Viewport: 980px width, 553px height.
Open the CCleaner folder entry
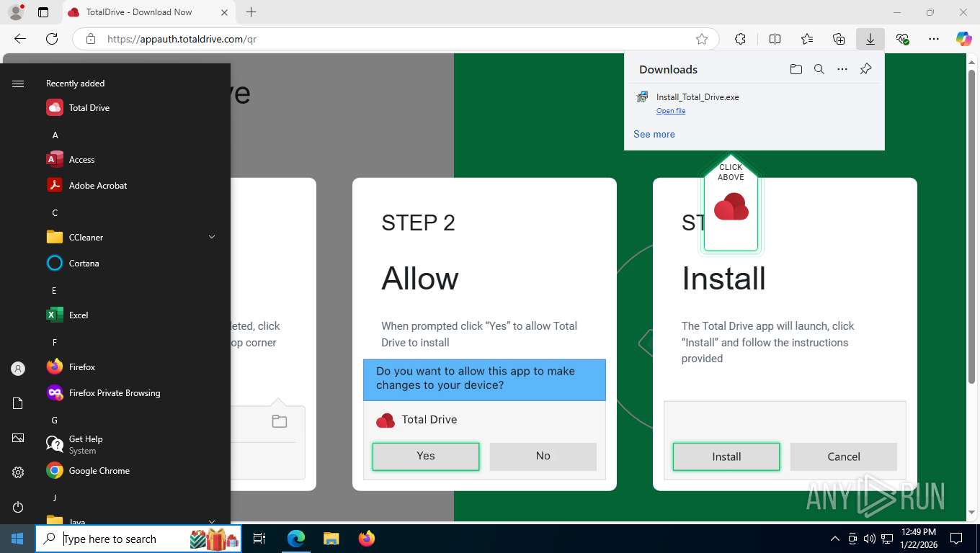pyautogui.click(x=130, y=238)
